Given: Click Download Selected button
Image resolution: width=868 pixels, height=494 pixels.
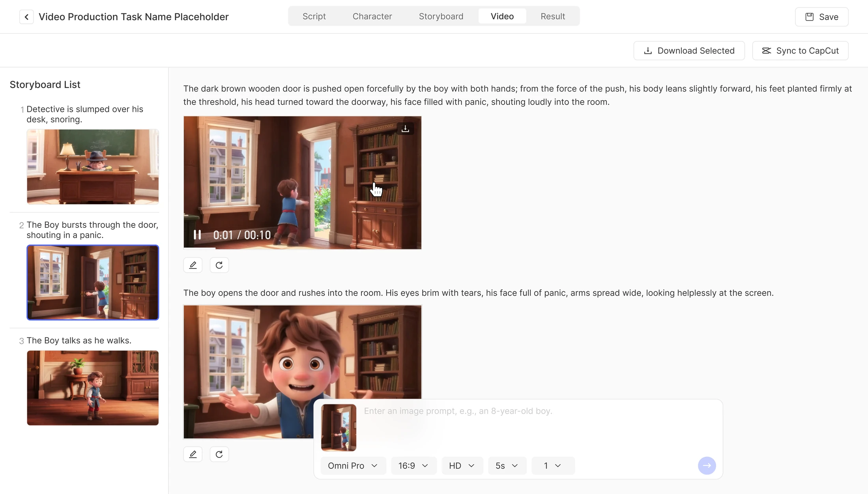Looking at the screenshot, I should [x=689, y=50].
